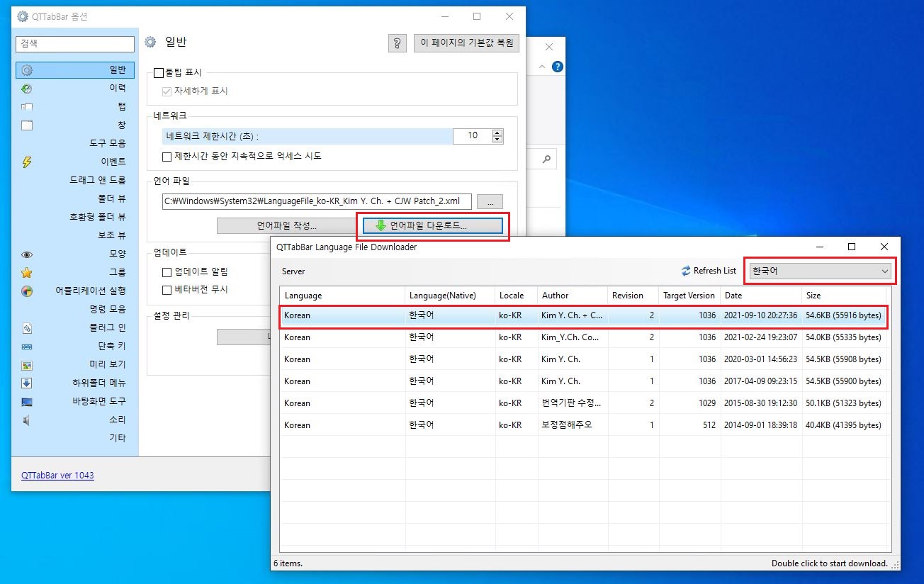Increase network timeout with up arrow
Image resolution: width=924 pixels, height=584 pixels.
[497, 133]
